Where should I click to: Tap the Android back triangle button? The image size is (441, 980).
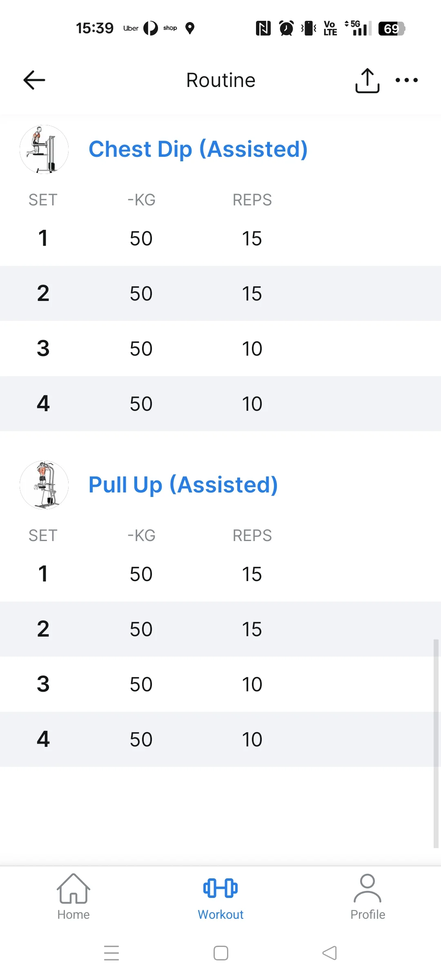[x=330, y=953]
